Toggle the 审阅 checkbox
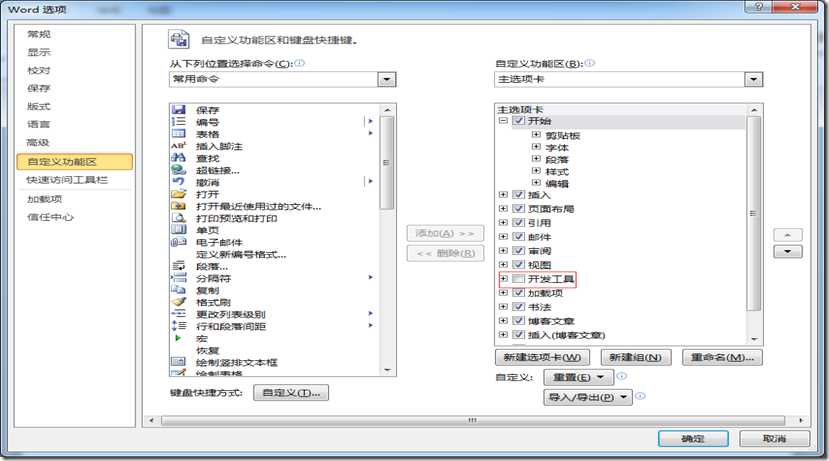Screen dimensions: 829x461 (519, 251)
